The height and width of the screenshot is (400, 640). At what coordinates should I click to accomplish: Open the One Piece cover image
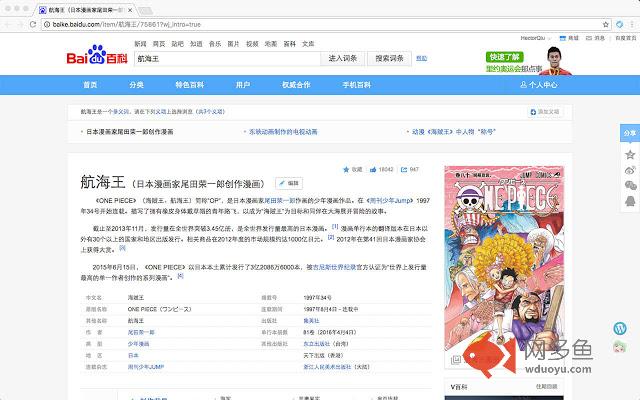pos(504,258)
